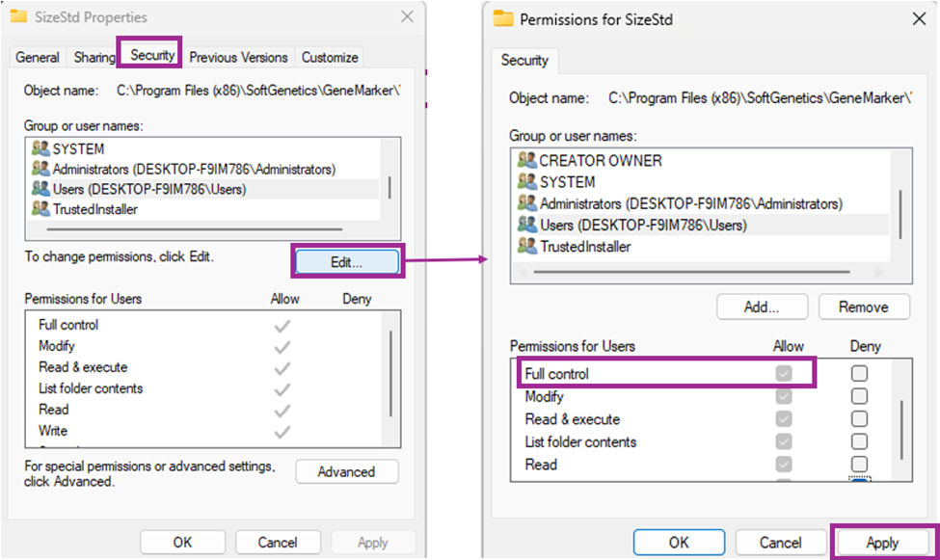Check Deny box for Full control

(859, 373)
